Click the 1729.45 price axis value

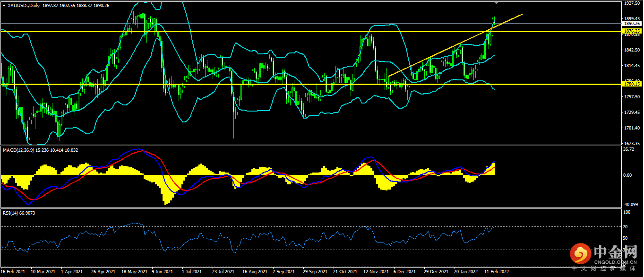point(631,112)
